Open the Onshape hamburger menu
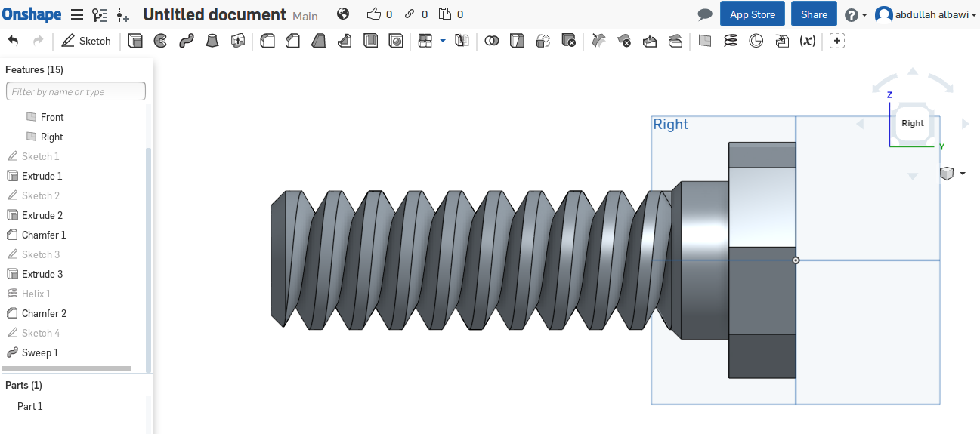The height and width of the screenshot is (434, 980). pyautogui.click(x=77, y=14)
